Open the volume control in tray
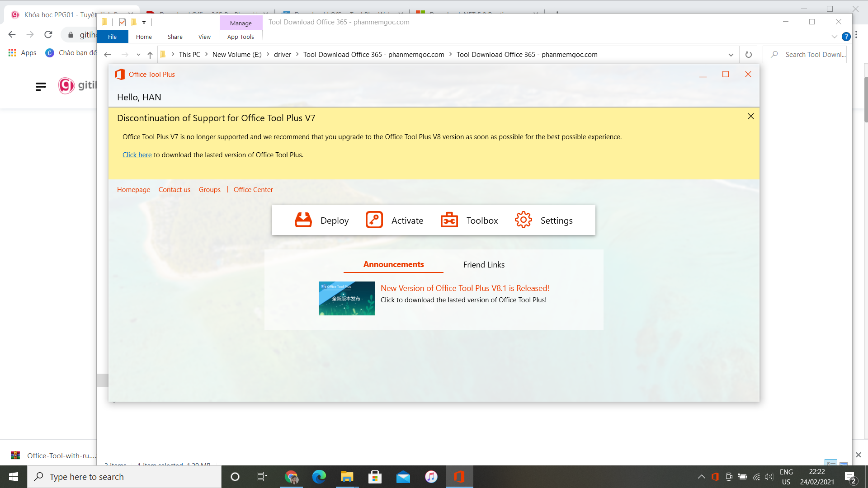 click(769, 477)
